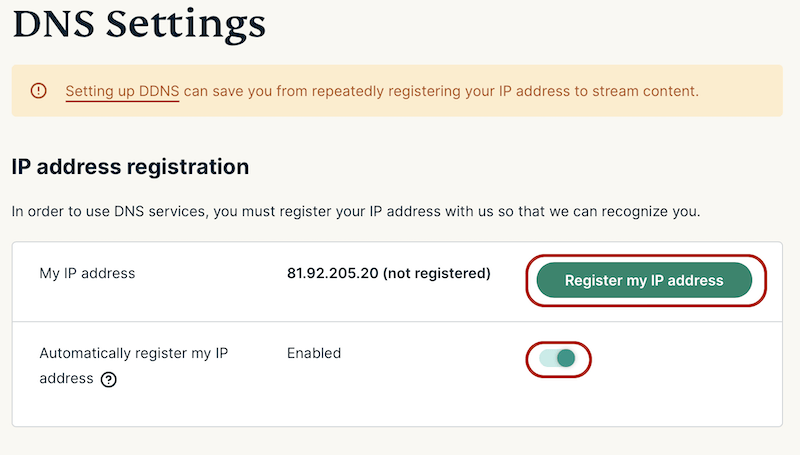
Task: Click the Enabled status label
Action: [x=314, y=353]
